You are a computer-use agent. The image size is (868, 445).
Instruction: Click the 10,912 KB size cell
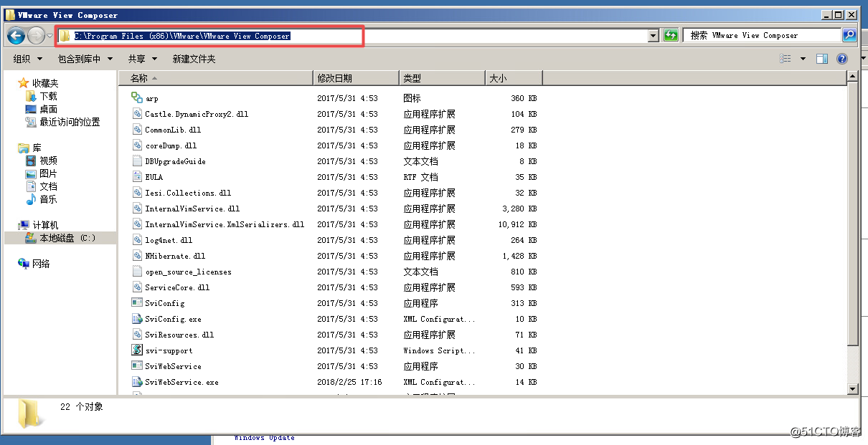tap(516, 224)
